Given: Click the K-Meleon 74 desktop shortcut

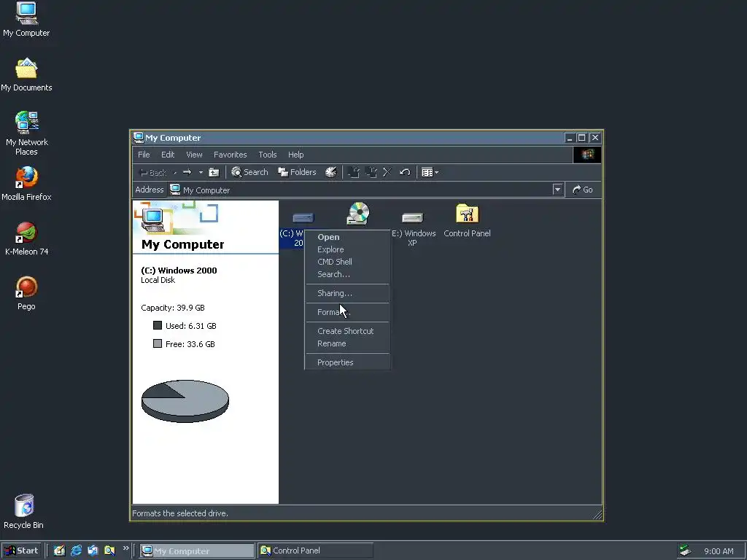Looking at the screenshot, I should (x=26, y=238).
